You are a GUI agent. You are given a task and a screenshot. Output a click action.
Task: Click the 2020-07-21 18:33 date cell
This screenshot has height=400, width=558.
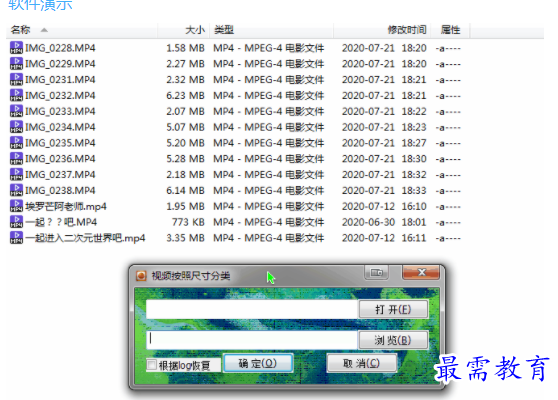point(384,190)
